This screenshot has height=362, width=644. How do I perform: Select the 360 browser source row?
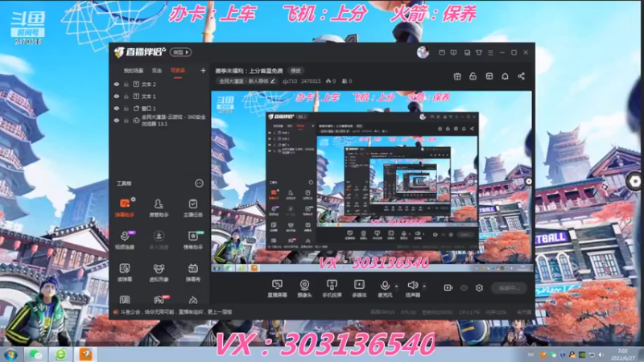pyautogui.click(x=160, y=120)
